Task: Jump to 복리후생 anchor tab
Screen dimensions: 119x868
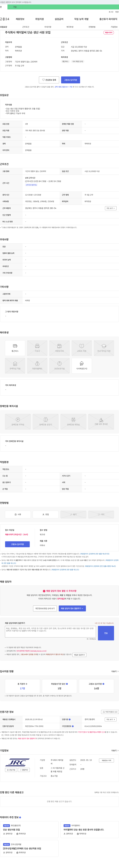Action: 70,27
